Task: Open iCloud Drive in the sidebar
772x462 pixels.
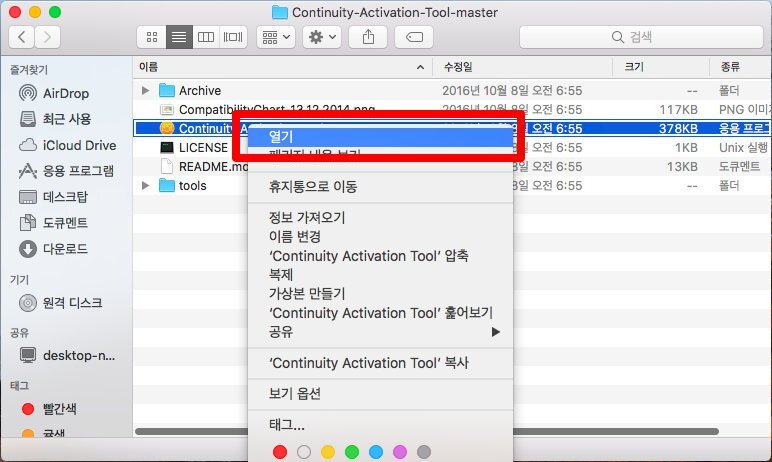Action: pos(67,145)
